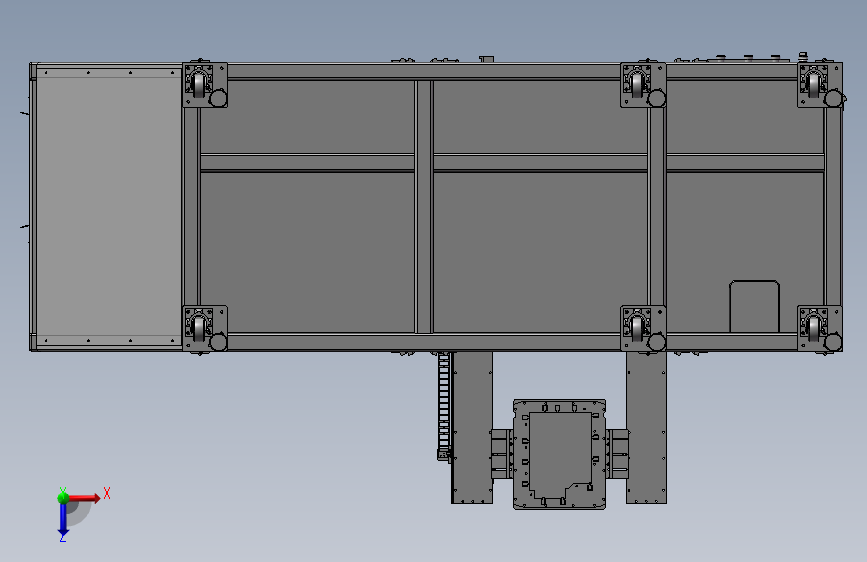The height and width of the screenshot is (562, 867).
Task: Select the right-hand vertical support plate below the frame
Action: pyautogui.click(x=646, y=428)
